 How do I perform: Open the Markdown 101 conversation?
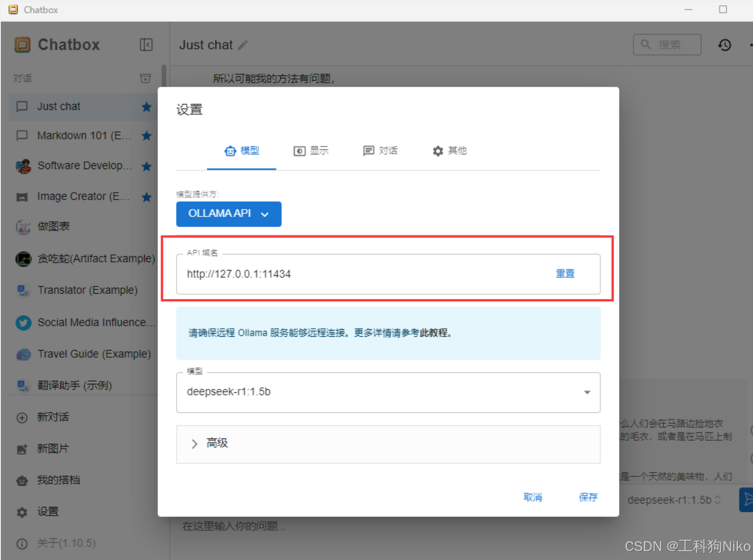click(83, 136)
